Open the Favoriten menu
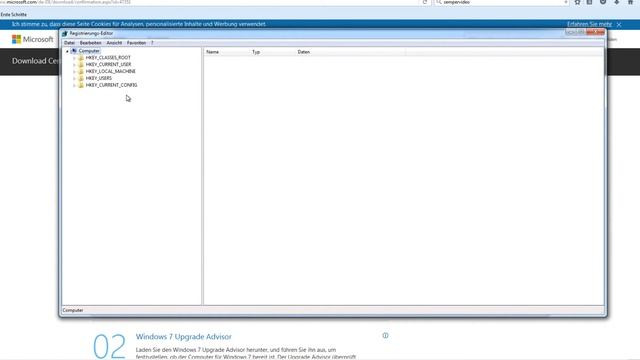The height and width of the screenshot is (360, 640). click(x=136, y=43)
